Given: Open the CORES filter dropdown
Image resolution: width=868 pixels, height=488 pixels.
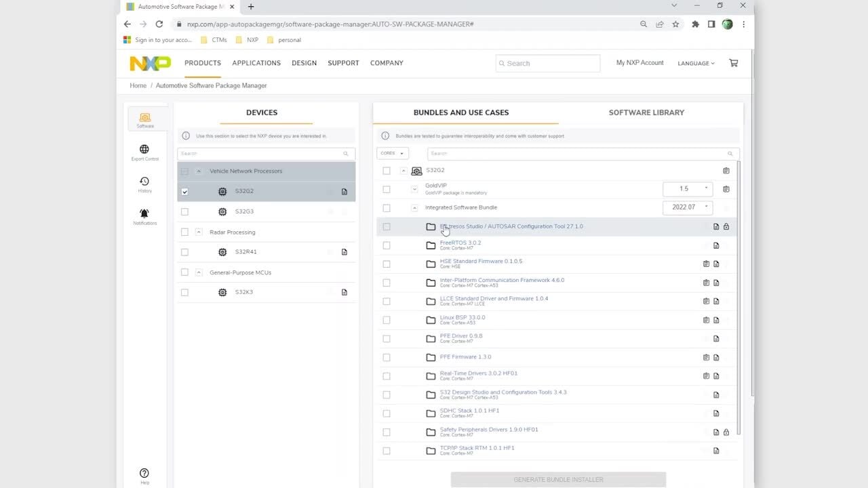Looking at the screenshot, I should click(393, 153).
